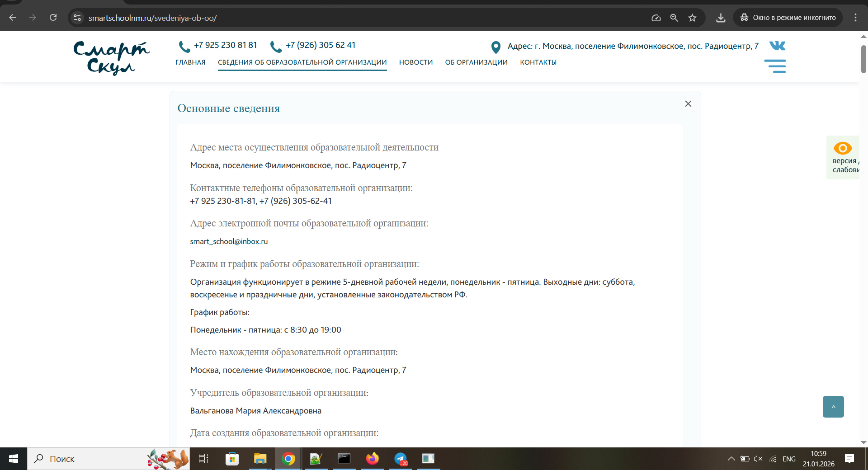
Task: Open the hamburger menu below the VK icon
Action: (776, 66)
